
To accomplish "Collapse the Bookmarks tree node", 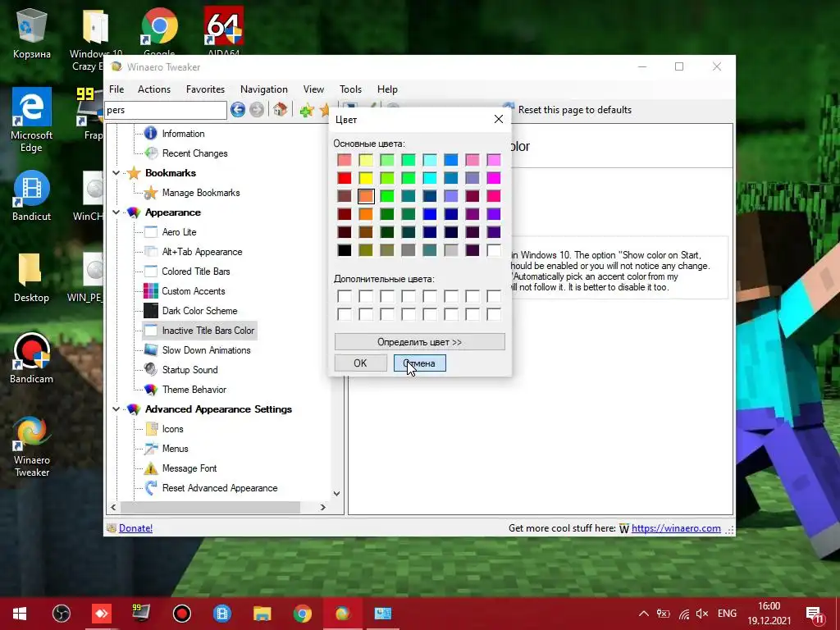I will pos(116,173).
